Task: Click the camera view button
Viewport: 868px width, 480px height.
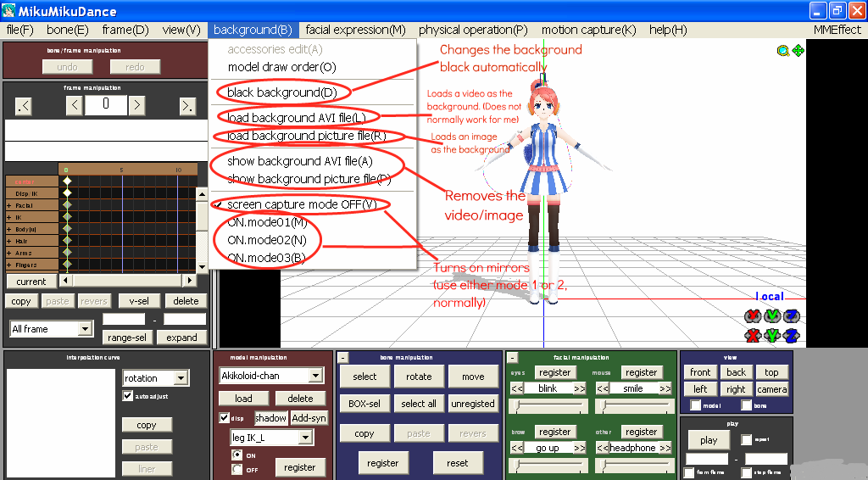Action: [x=771, y=389]
